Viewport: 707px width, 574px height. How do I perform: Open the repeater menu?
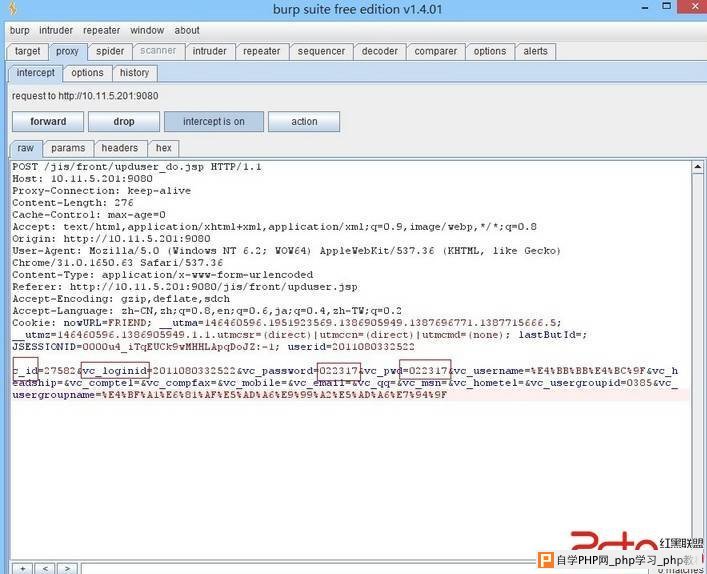(101, 30)
